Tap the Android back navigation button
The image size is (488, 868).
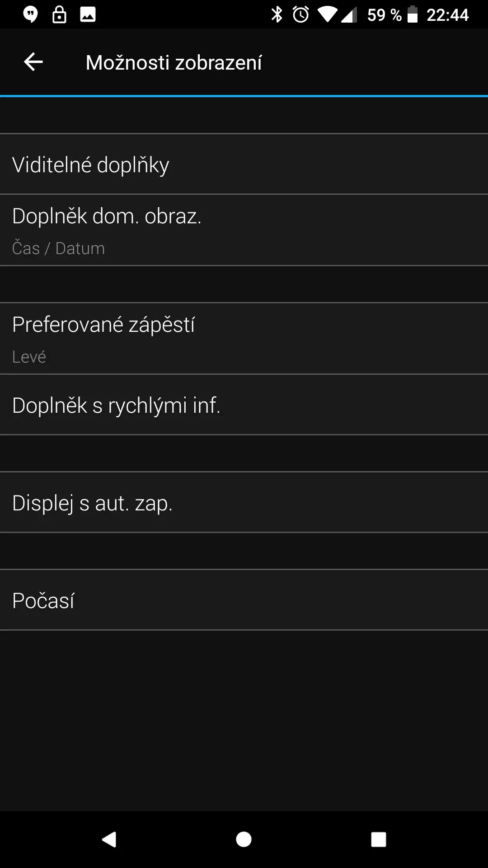tap(109, 840)
